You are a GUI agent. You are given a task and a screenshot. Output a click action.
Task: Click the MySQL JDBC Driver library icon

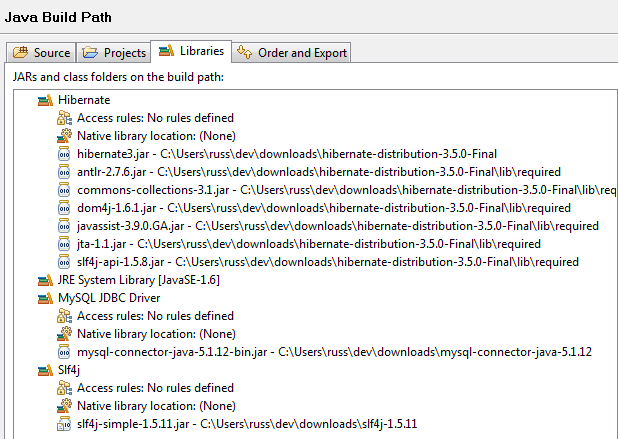[45, 298]
